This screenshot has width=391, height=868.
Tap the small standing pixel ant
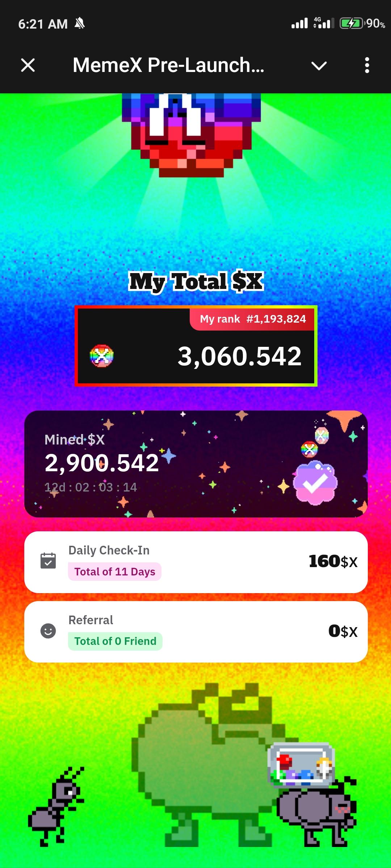click(56, 807)
